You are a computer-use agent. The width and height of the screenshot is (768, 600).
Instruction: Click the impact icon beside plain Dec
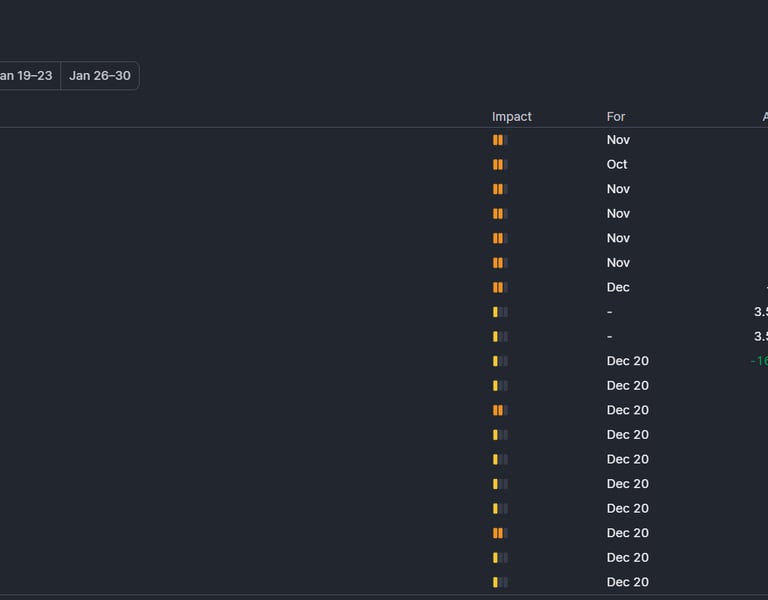coord(500,288)
